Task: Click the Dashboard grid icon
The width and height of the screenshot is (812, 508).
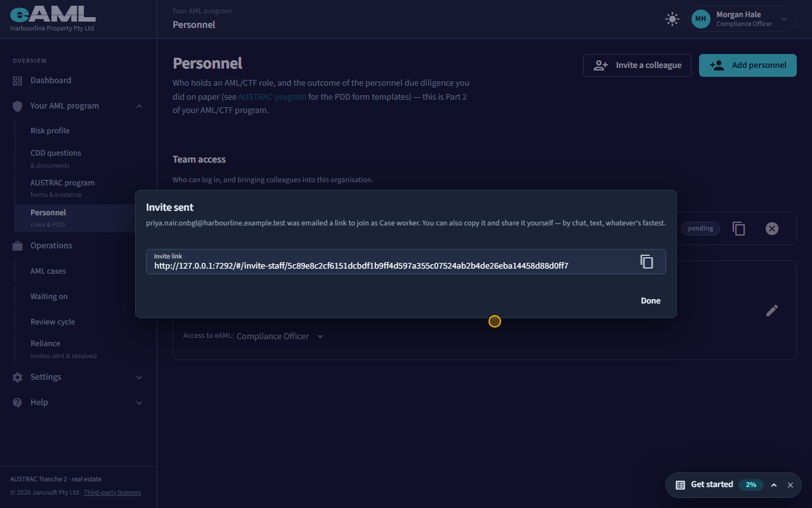Action: click(18, 81)
